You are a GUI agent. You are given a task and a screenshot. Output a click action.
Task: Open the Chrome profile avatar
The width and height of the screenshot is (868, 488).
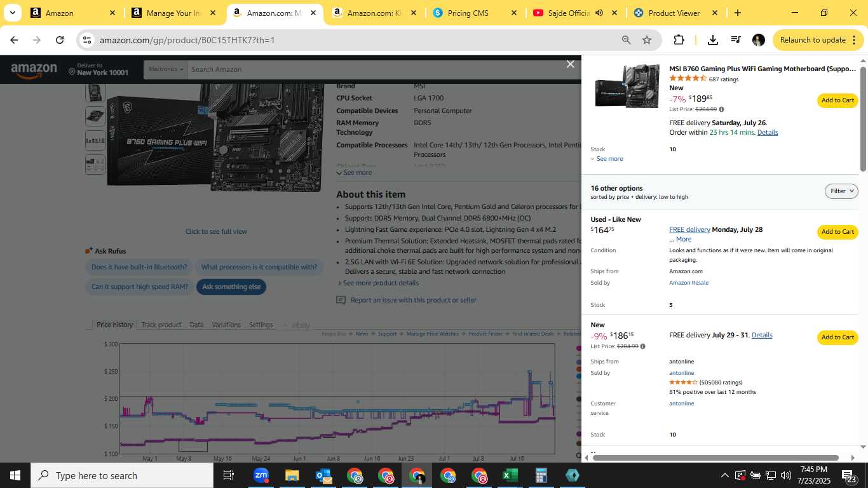pos(758,40)
